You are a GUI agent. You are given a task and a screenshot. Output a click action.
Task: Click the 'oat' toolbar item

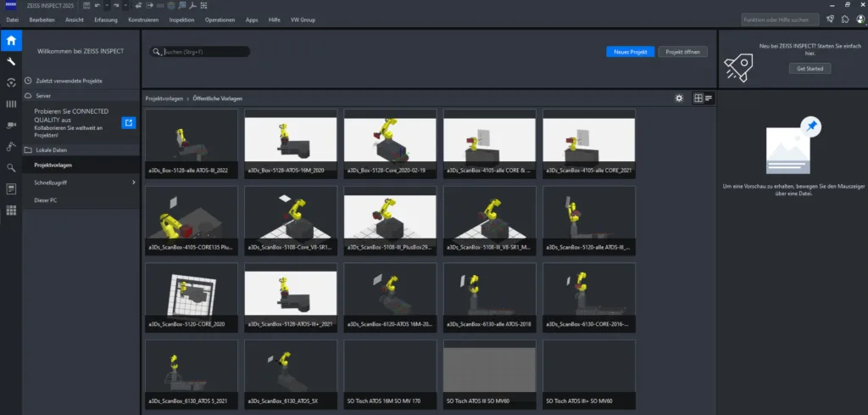coord(160,6)
